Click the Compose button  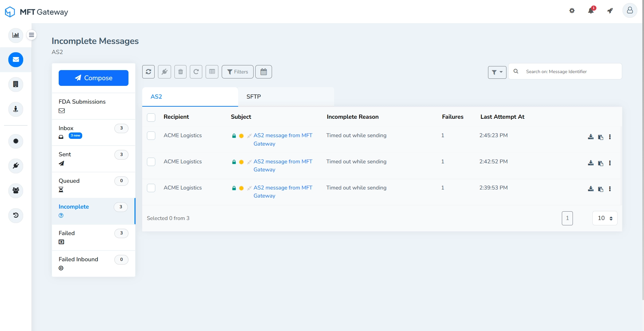pos(94,78)
